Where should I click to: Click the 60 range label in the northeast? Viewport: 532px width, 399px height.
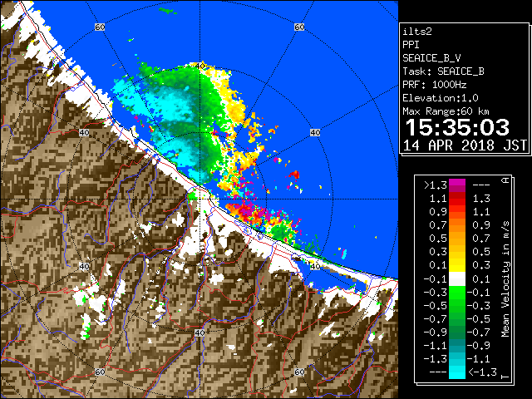299,27
